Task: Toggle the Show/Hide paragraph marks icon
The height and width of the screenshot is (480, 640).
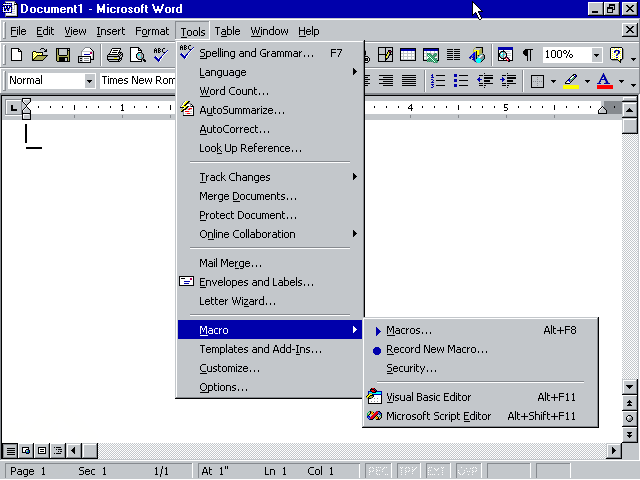Action: pos(528,55)
